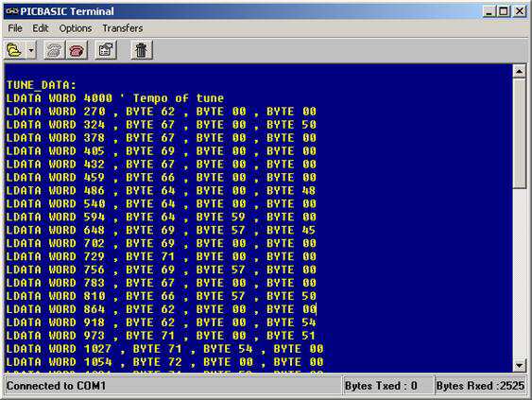Open the File menu
532x400 pixels.
coord(15,28)
